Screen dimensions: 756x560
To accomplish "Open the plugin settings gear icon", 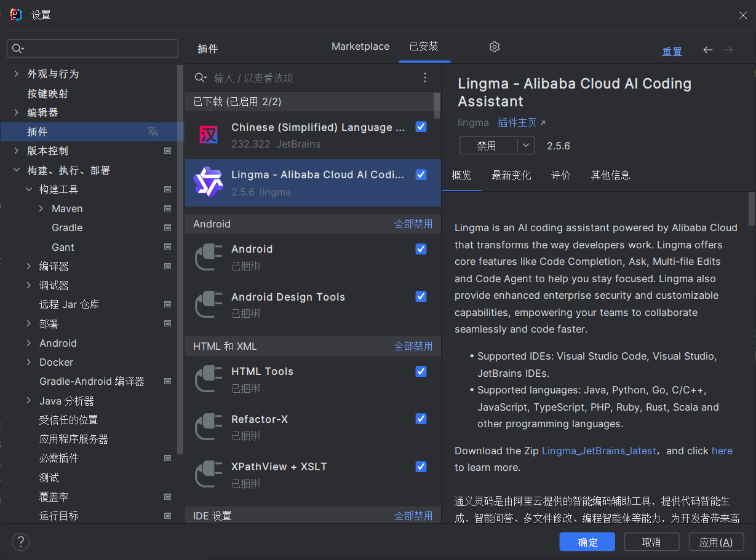I will pos(495,47).
